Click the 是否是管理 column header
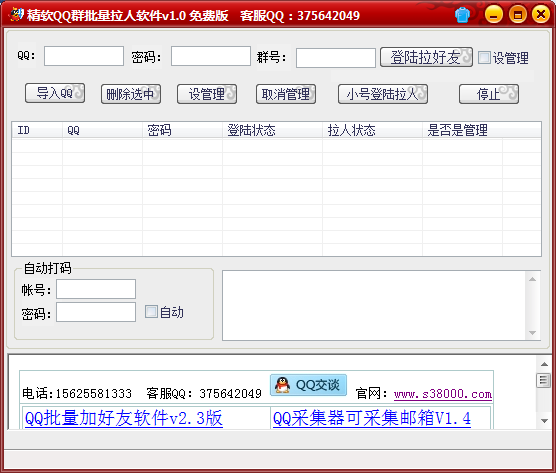 coord(462,130)
